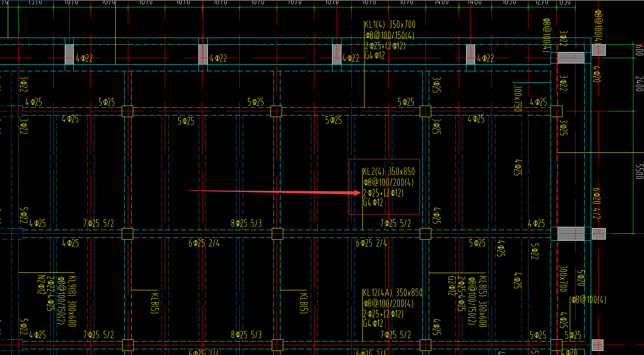Pick Φ8@100/150(2) text beside KL8(5) 300x600
Viewport: 644px width, 355px height.
coord(472,301)
